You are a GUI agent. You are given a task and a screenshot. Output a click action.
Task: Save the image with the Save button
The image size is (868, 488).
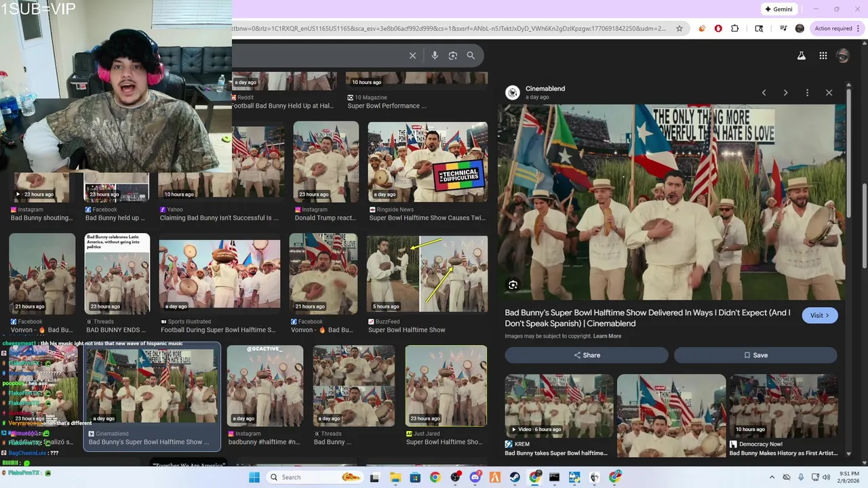[755, 355]
